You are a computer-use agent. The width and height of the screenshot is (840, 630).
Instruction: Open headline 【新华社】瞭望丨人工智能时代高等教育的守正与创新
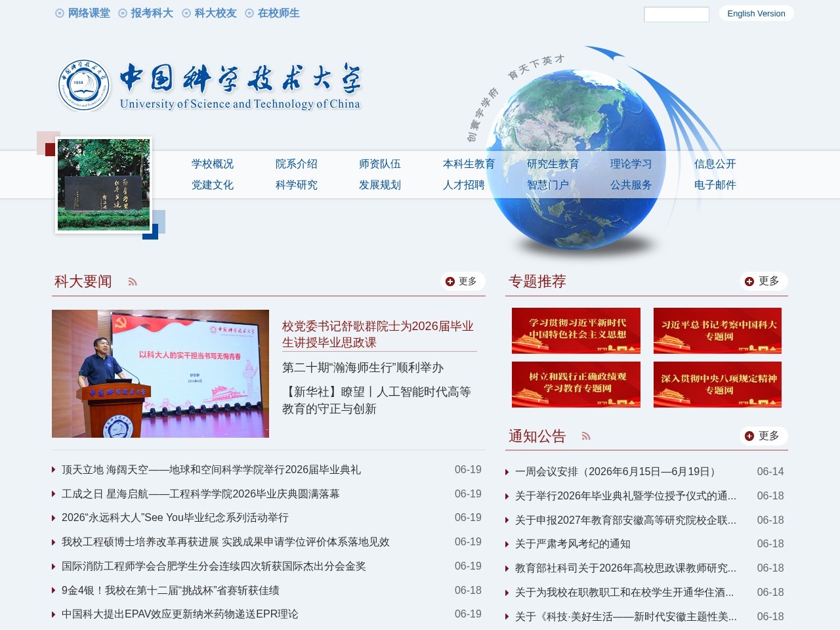[x=377, y=400]
